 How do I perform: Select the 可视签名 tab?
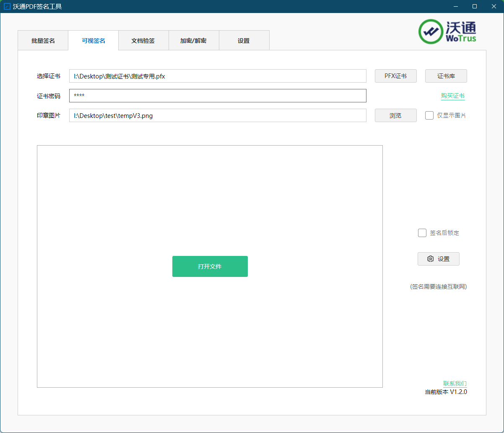(93, 41)
